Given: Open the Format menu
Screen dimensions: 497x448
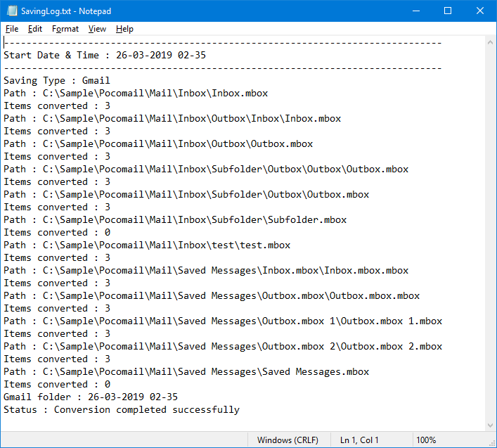Looking at the screenshot, I should tap(65, 29).
